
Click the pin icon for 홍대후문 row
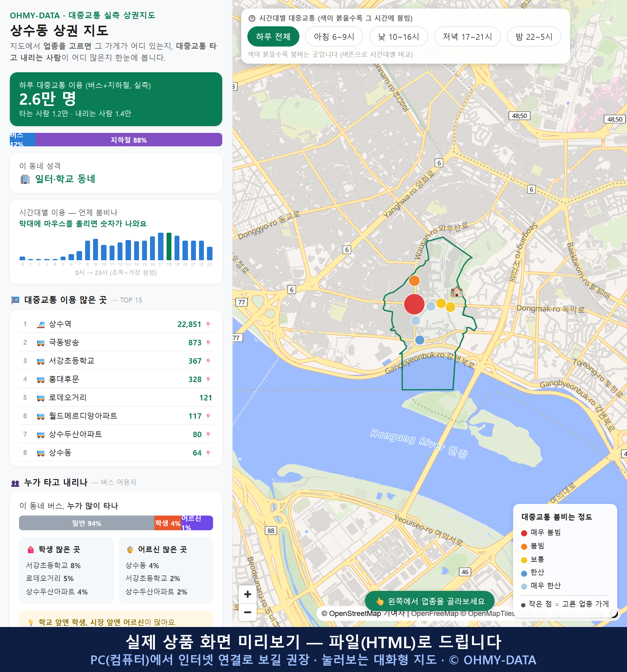click(208, 379)
